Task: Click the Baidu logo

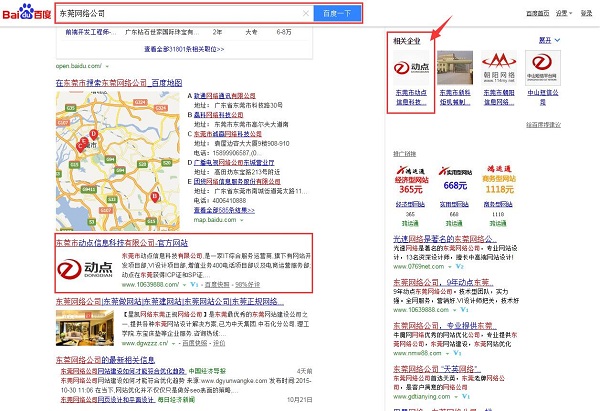Action: (26, 12)
